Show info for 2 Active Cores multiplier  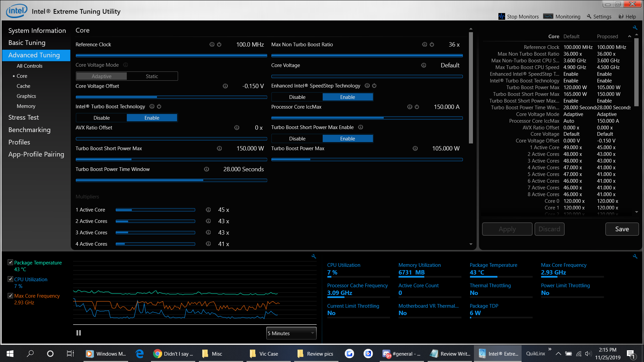(208, 221)
